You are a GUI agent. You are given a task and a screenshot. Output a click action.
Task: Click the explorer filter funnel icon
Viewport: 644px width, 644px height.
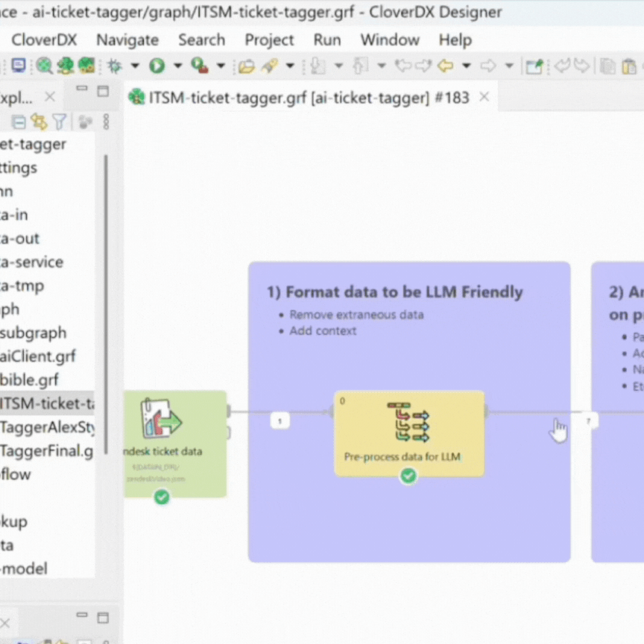coord(60,122)
